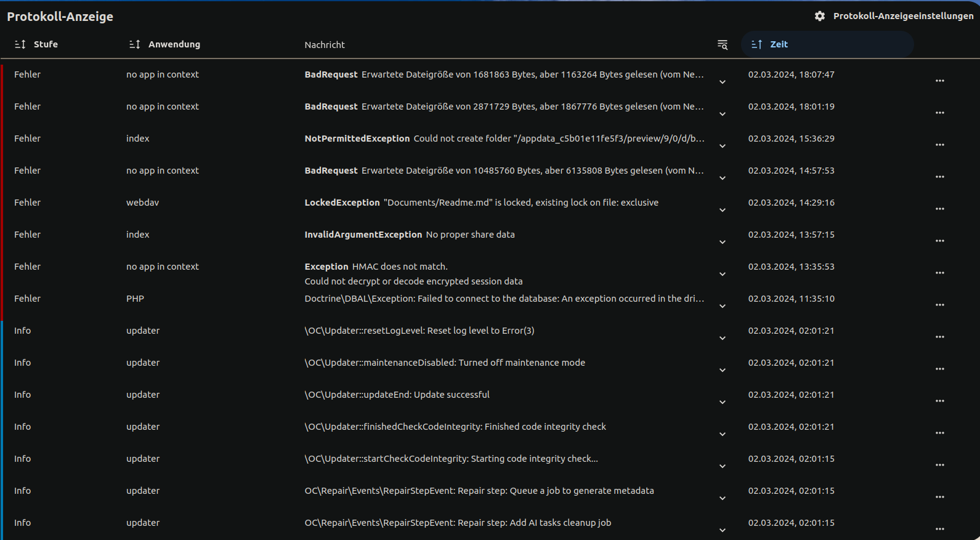980x540 pixels.
Task: Expand the 14:57:53 BadRequest entry
Action: click(723, 178)
